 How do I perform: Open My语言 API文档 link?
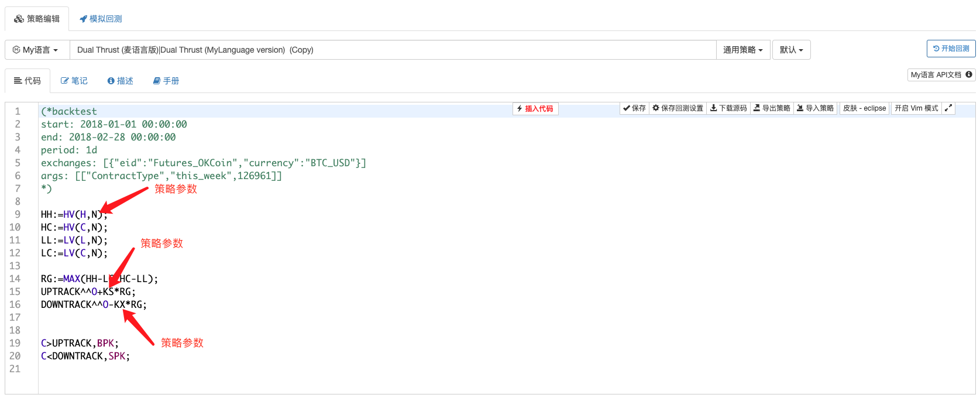point(941,75)
